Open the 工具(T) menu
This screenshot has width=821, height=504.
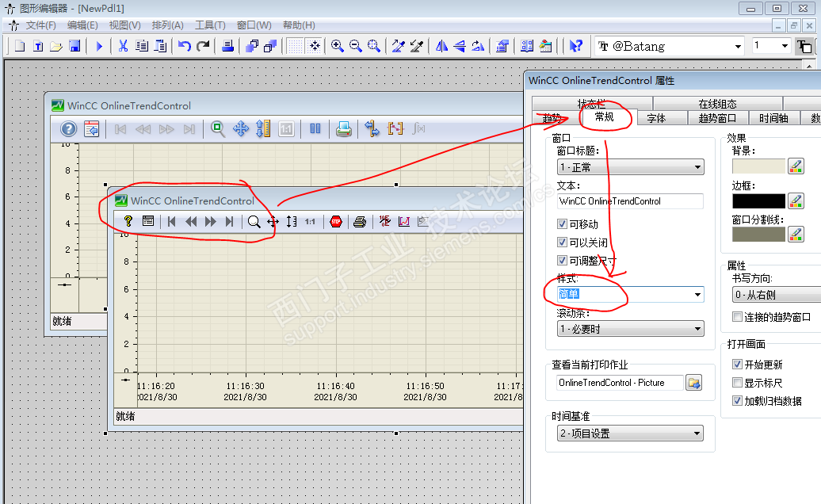(x=210, y=25)
